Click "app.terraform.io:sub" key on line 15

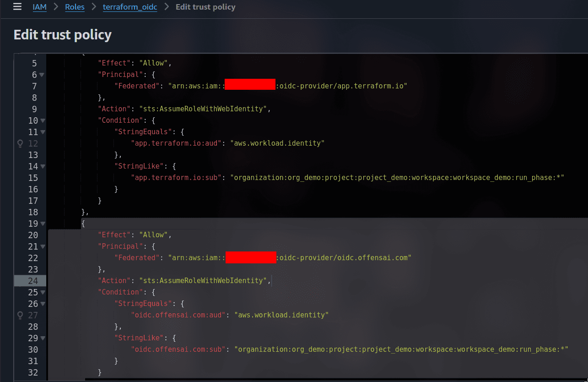[176, 178]
